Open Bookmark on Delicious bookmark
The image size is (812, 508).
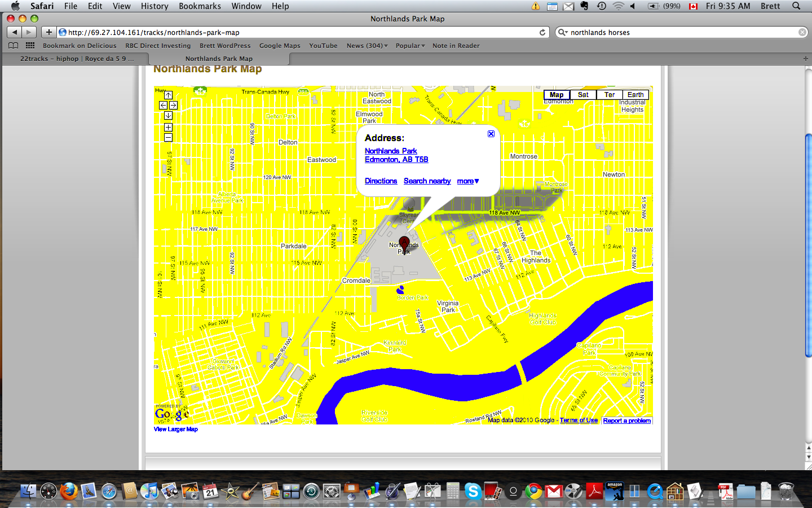[80, 46]
